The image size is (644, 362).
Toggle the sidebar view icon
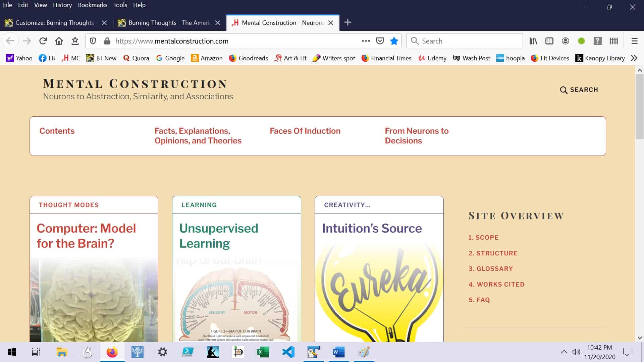click(549, 41)
